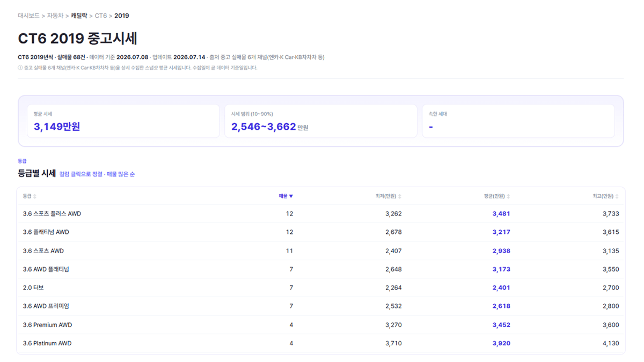The height and width of the screenshot is (362, 644).
Task: Click minimum price 2,264
Action: tap(393, 287)
